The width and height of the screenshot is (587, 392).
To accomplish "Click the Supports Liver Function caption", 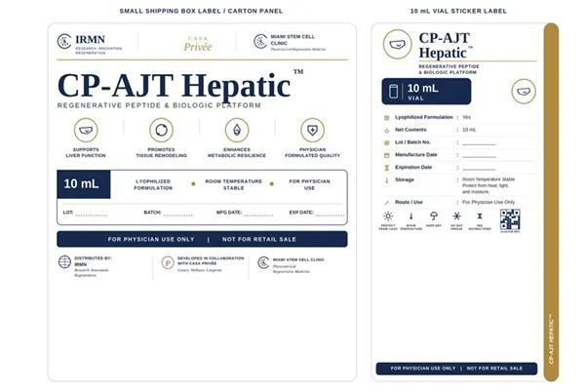I will coord(86,152).
